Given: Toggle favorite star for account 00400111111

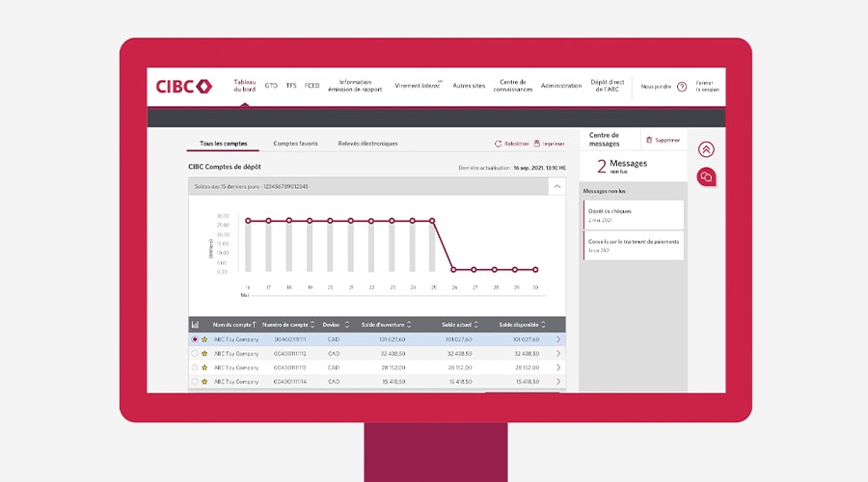Looking at the screenshot, I should 204,339.
